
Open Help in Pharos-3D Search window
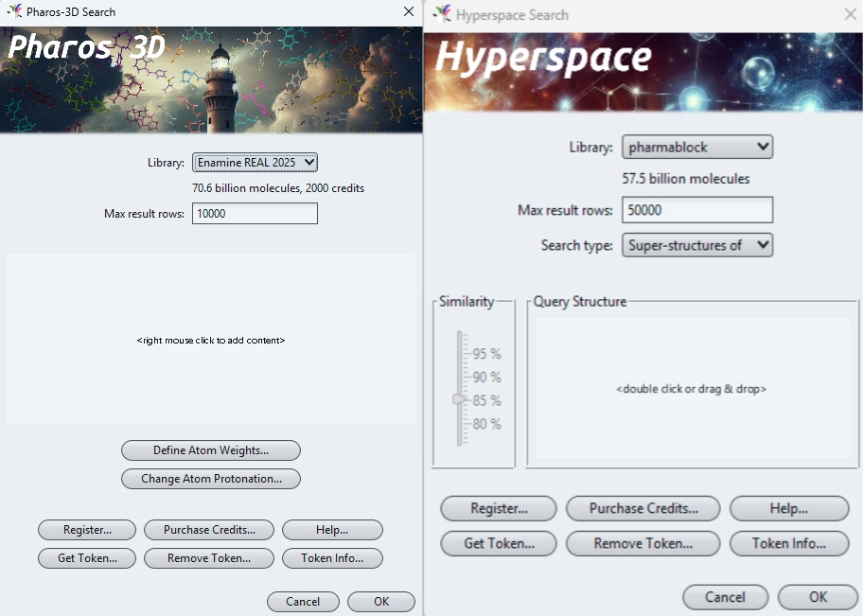(x=332, y=530)
